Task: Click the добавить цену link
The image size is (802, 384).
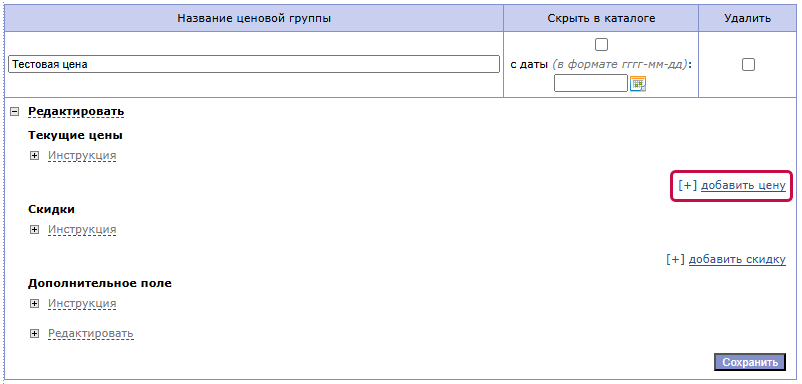Action: tap(743, 185)
